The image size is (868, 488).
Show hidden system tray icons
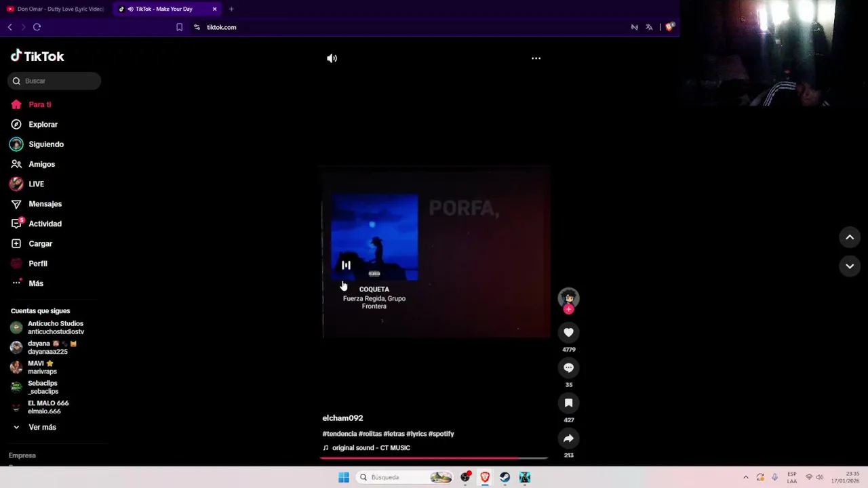[746, 477]
